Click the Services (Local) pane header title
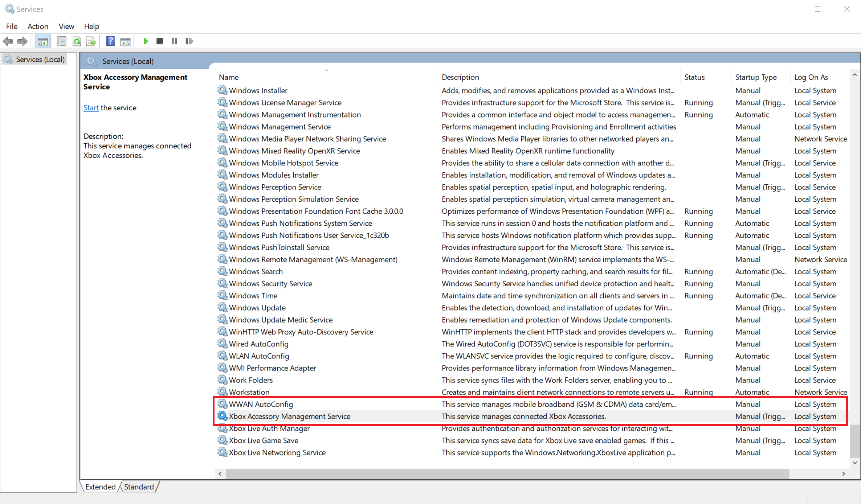This screenshot has height=504, width=861. [x=128, y=61]
